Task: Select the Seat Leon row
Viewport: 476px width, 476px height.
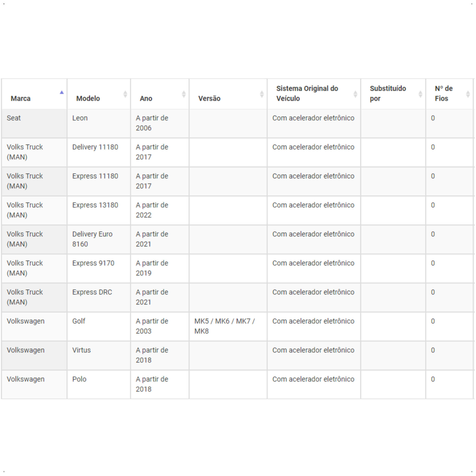Action: tap(238, 124)
